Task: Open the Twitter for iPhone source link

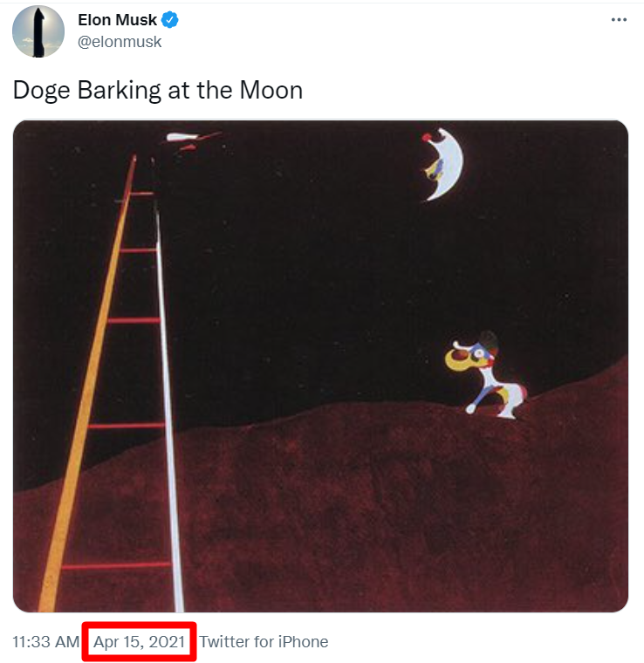Action: coord(264,642)
